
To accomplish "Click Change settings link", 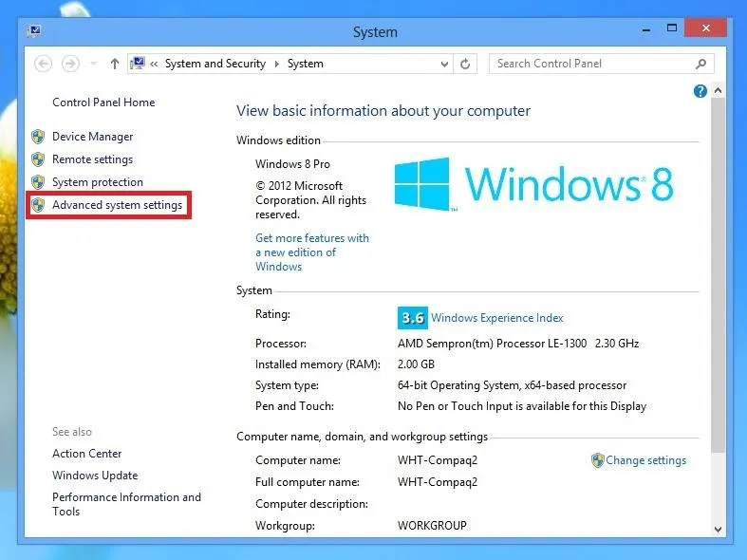I will [645, 460].
